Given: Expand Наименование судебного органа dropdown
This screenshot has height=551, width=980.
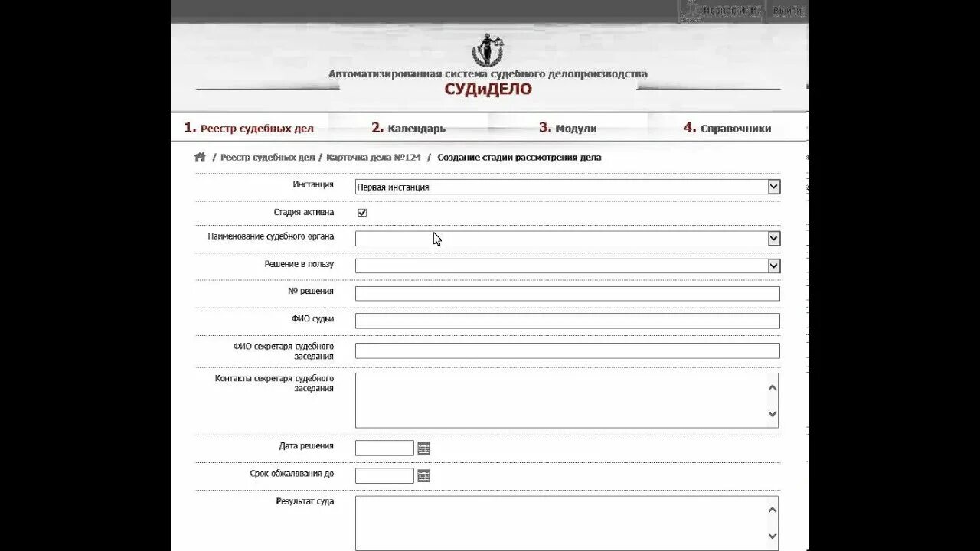Looking at the screenshot, I should tap(567, 239).
